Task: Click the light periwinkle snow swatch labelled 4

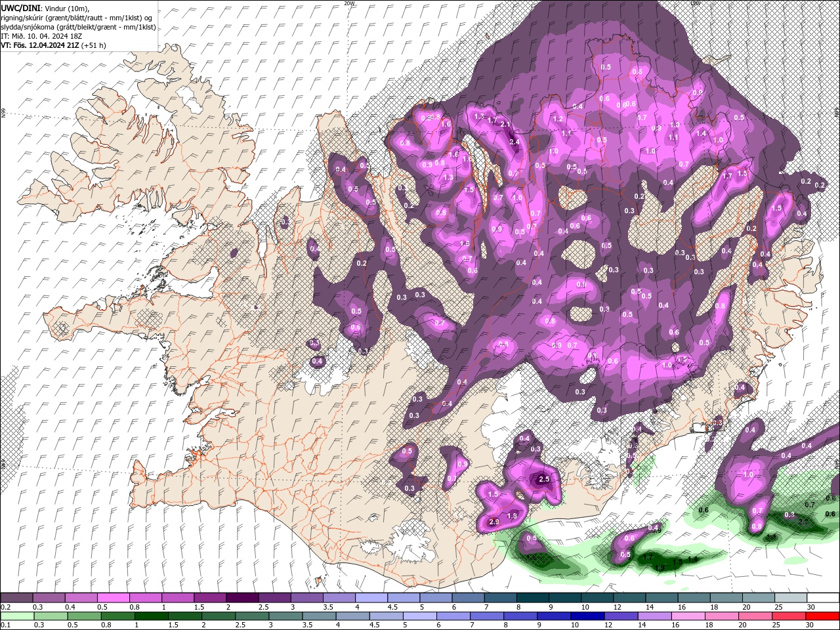Action: (x=370, y=598)
